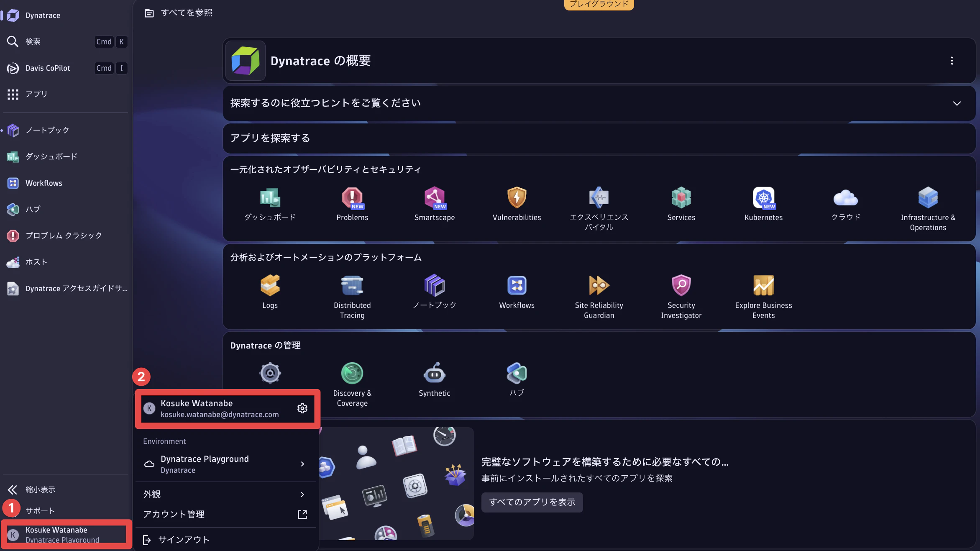Launch the Workflows app tile icon
The height and width of the screenshot is (551, 980).
click(517, 285)
